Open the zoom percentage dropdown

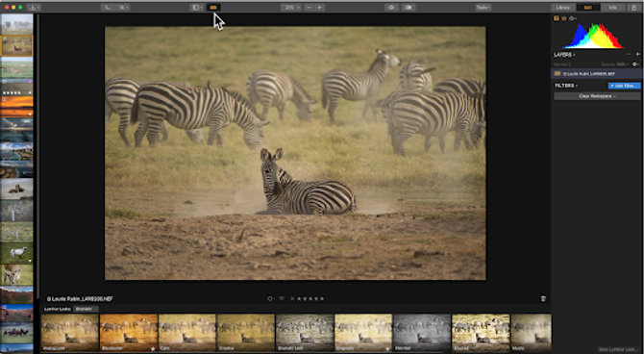(x=291, y=8)
